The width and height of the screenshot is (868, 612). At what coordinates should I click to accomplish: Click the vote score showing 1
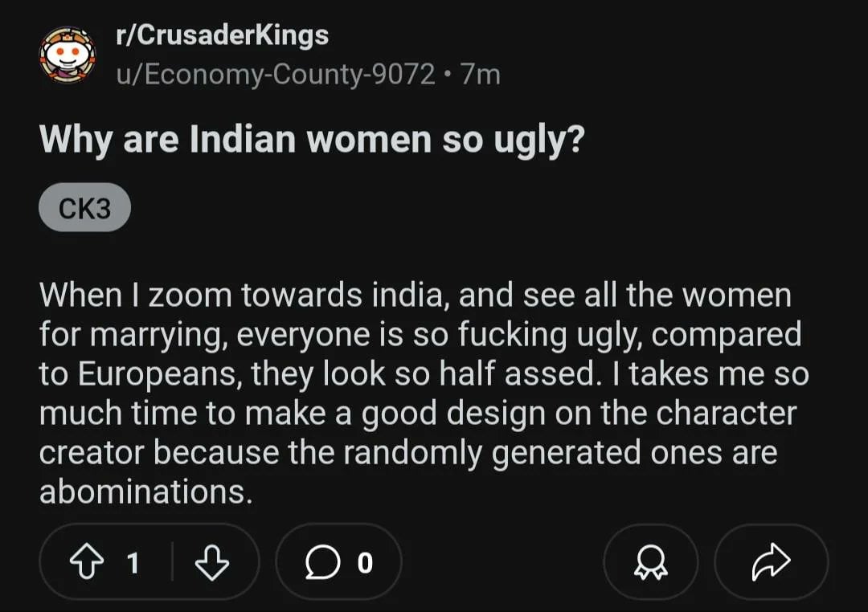click(x=133, y=563)
